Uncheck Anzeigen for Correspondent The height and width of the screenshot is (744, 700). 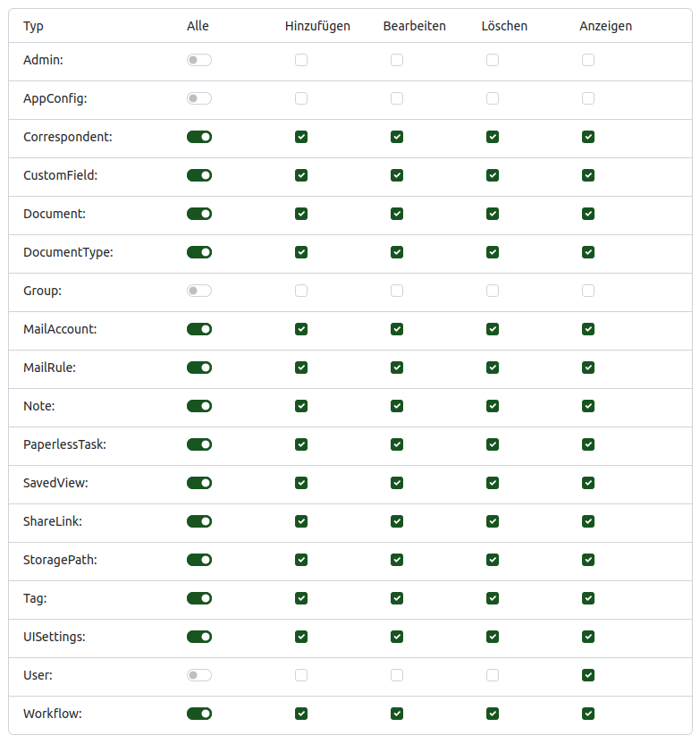588,137
